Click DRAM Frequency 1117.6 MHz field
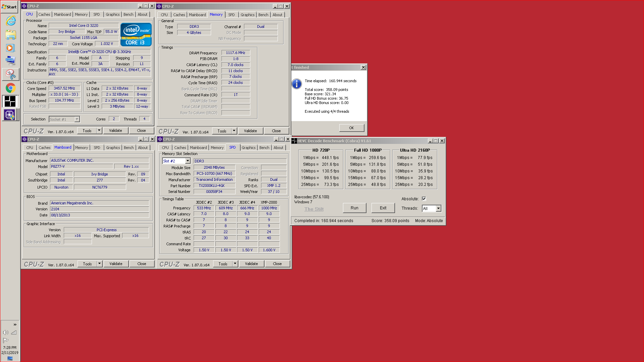 point(236,53)
